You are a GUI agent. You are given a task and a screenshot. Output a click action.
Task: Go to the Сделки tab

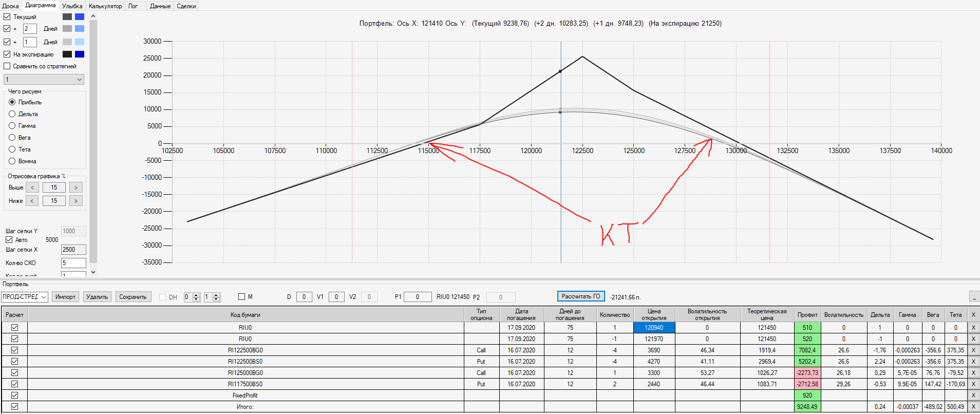click(x=186, y=6)
